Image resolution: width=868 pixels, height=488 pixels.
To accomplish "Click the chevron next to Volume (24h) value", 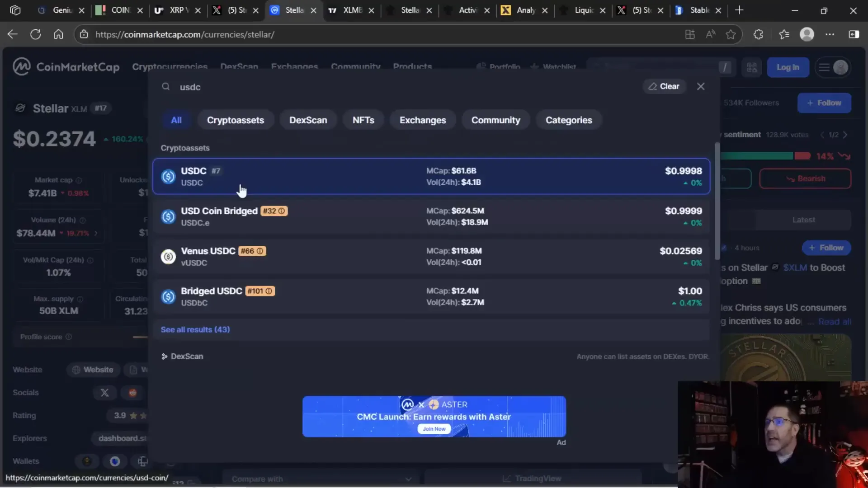I will pyautogui.click(x=96, y=234).
